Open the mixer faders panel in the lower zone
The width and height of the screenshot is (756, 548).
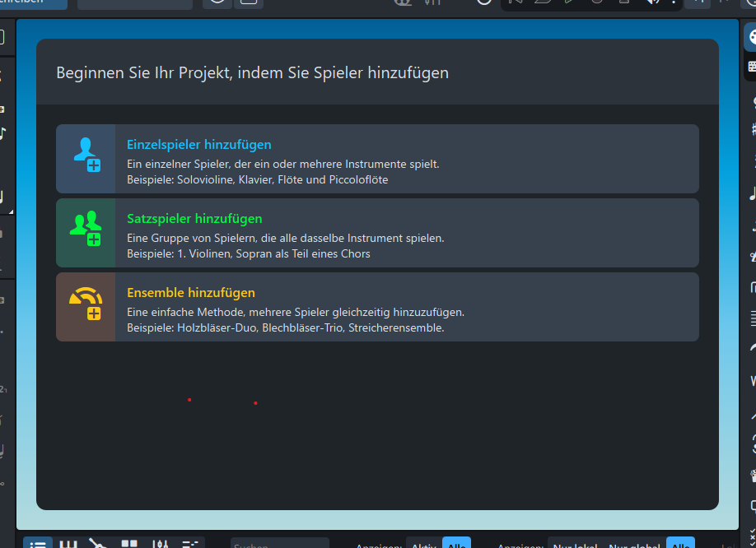pyautogui.click(x=160, y=544)
